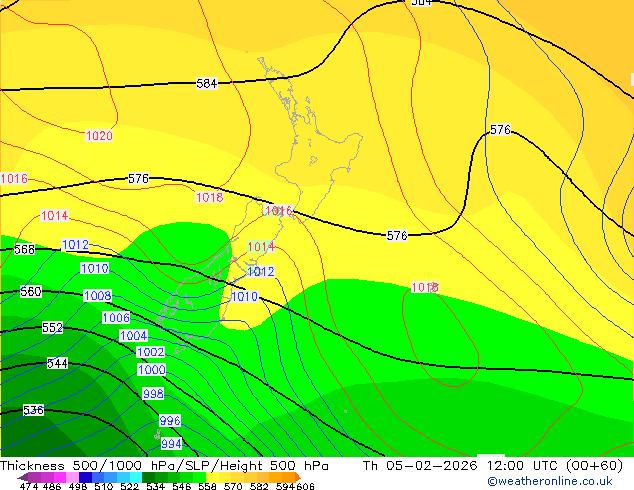Select the blue 996 isobar label
The image size is (634, 490).
coord(170,420)
